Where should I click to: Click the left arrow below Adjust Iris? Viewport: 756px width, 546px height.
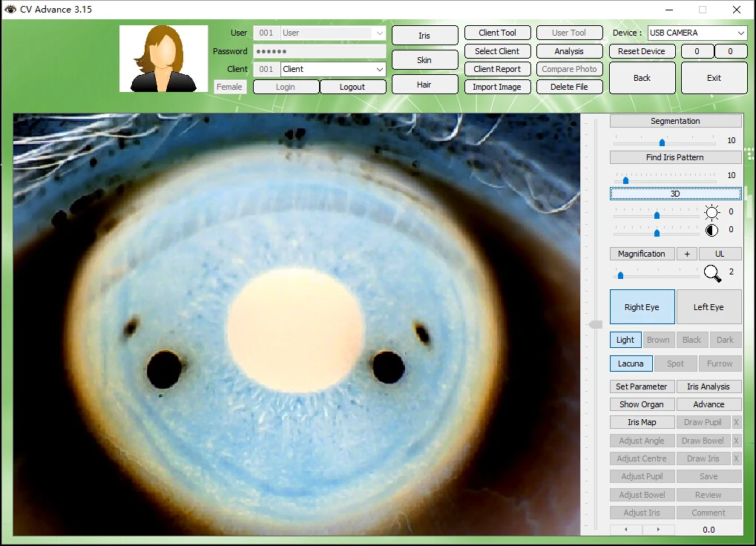[625, 529]
